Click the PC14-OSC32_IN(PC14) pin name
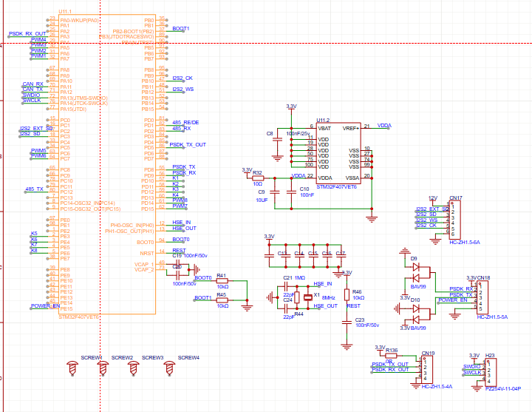This screenshot has width=532, height=412. (87, 203)
